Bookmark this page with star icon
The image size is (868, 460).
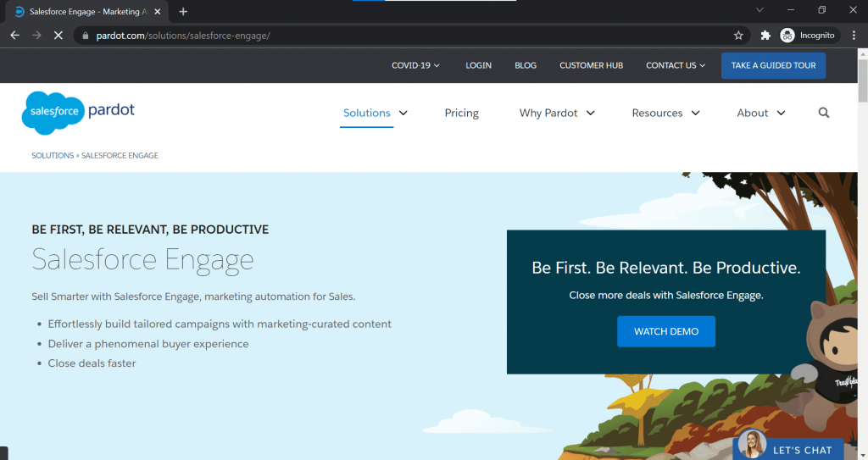[x=738, y=36]
